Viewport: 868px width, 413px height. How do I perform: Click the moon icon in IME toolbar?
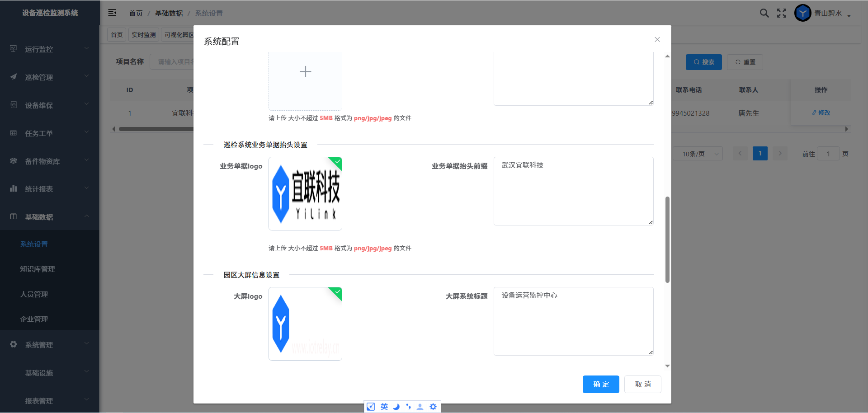(396, 407)
